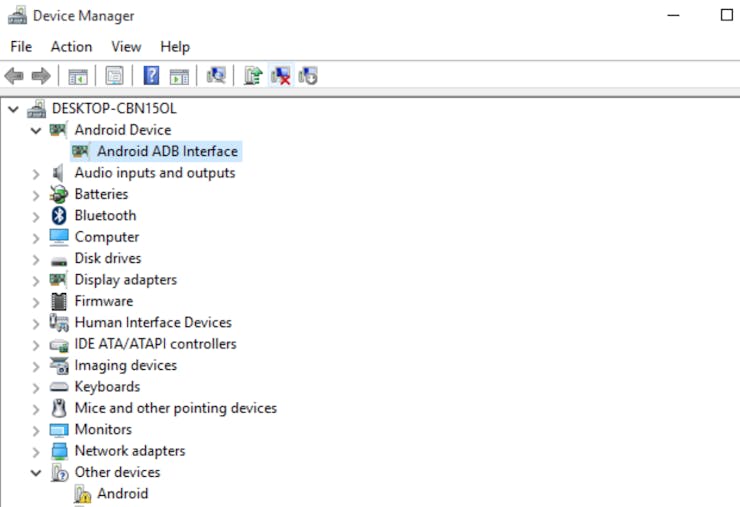Click the Disable device down-arrow icon
This screenshot has width=740, height=507.
point(308,76)
